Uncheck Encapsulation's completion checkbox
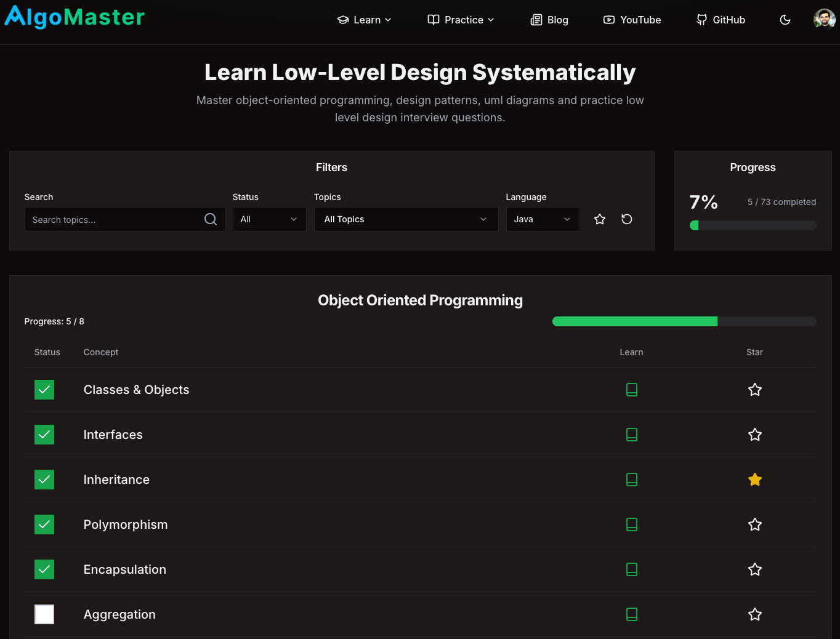 tap(44, 569)
